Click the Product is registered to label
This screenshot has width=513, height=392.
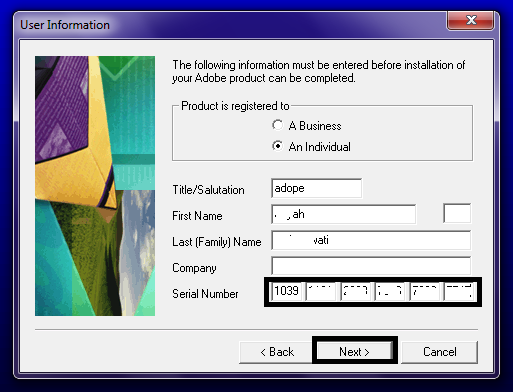click(235, 106)
